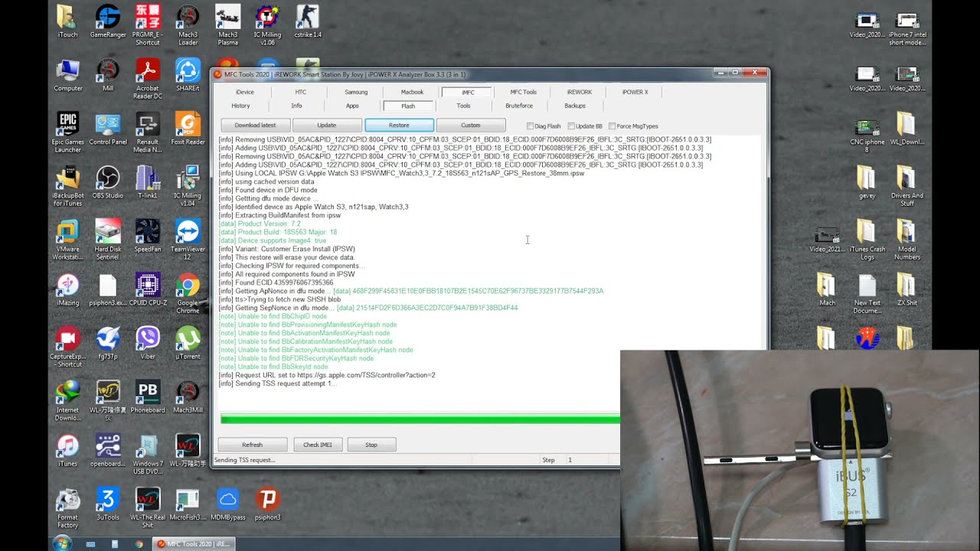This screenshot has height=551, width=980.
Task: Open the iTunes Crash Logs folder
Action: pyautogui.click(x=867, y=240)
